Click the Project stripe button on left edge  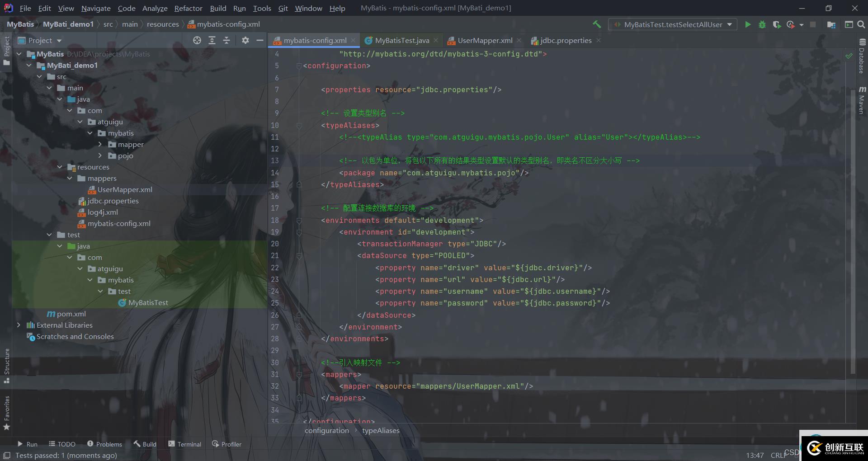tap(7, 51)
